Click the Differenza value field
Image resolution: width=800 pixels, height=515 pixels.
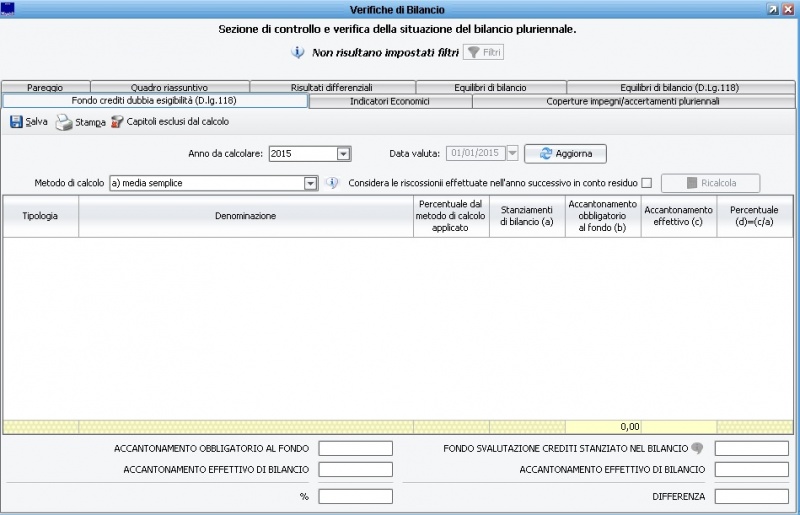752,496
